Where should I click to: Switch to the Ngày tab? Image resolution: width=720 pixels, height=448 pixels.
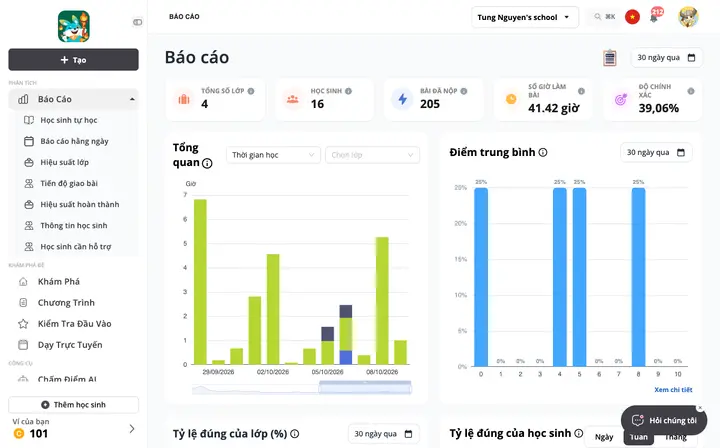point(604,437)
